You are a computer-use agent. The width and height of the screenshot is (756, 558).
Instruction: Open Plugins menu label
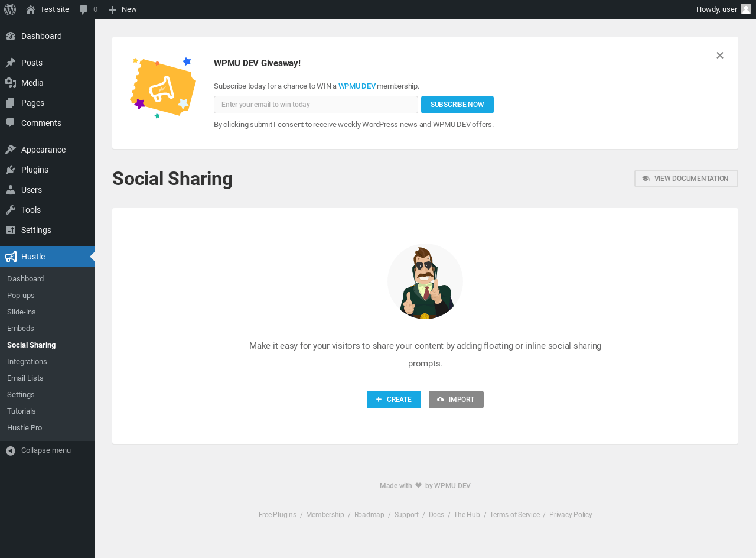click(x=35, y=170)
